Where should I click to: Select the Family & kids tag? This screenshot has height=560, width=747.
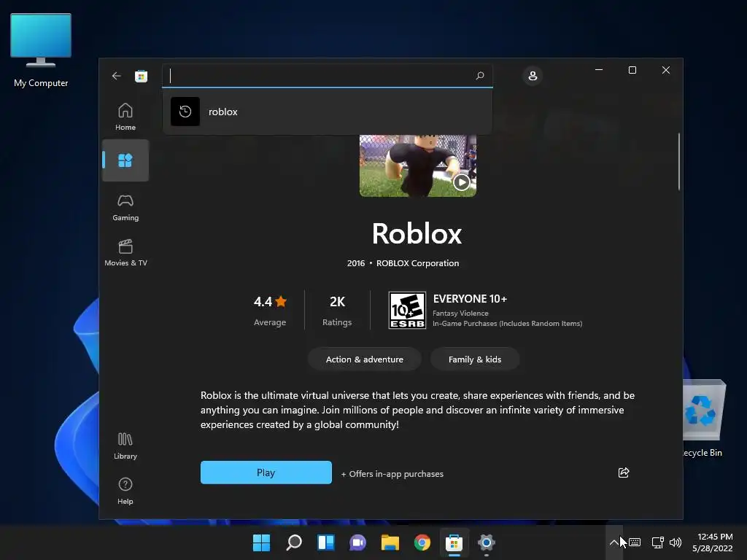tap(474, 359)
